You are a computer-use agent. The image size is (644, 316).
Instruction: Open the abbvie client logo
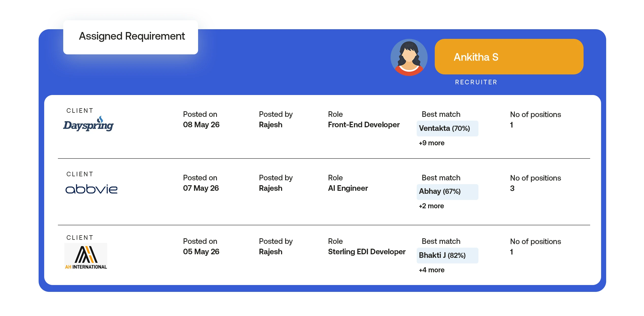pyautogui.click(x=91, y=189)
